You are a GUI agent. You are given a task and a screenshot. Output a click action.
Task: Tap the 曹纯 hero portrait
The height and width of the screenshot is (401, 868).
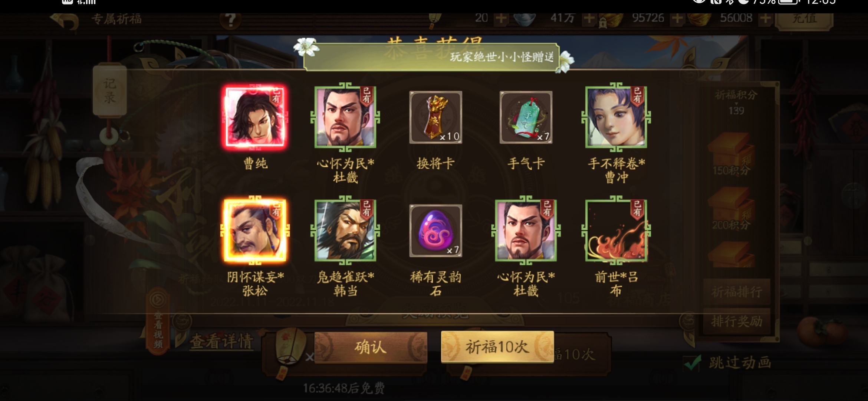tap(255, 117)
